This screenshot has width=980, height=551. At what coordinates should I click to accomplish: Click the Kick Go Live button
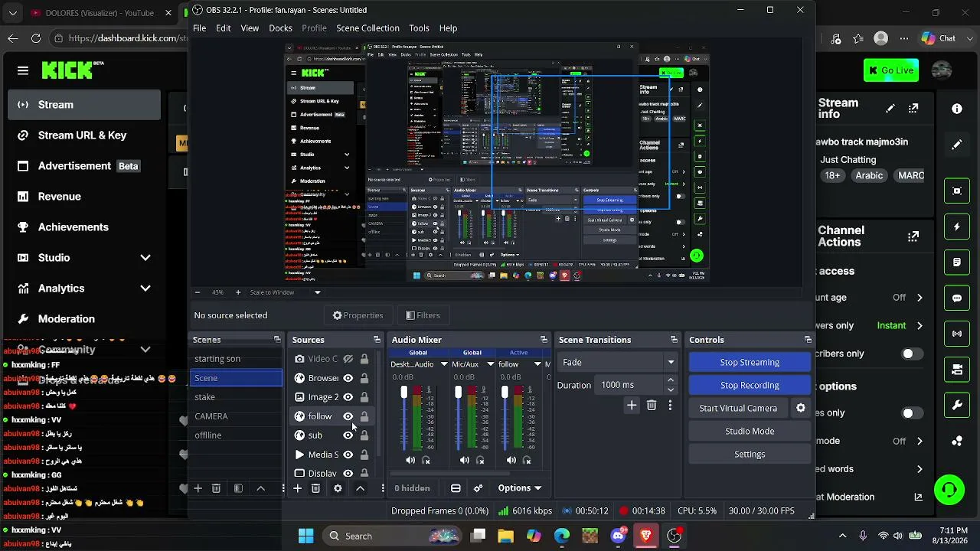tap(890, 70)
